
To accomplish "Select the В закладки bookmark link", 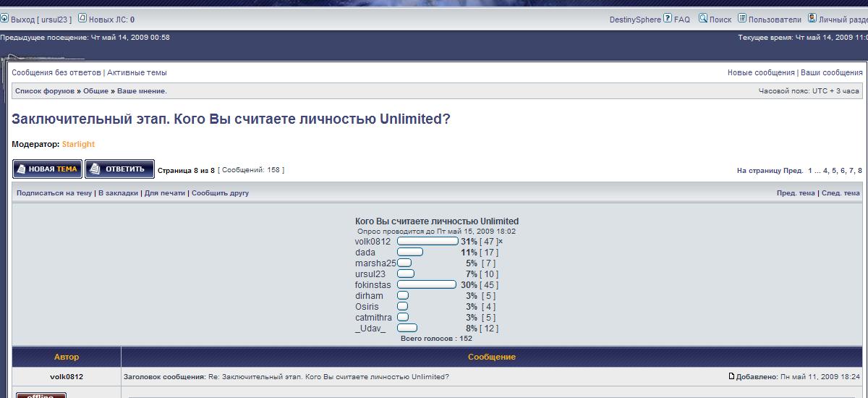I will pos(118,193).
